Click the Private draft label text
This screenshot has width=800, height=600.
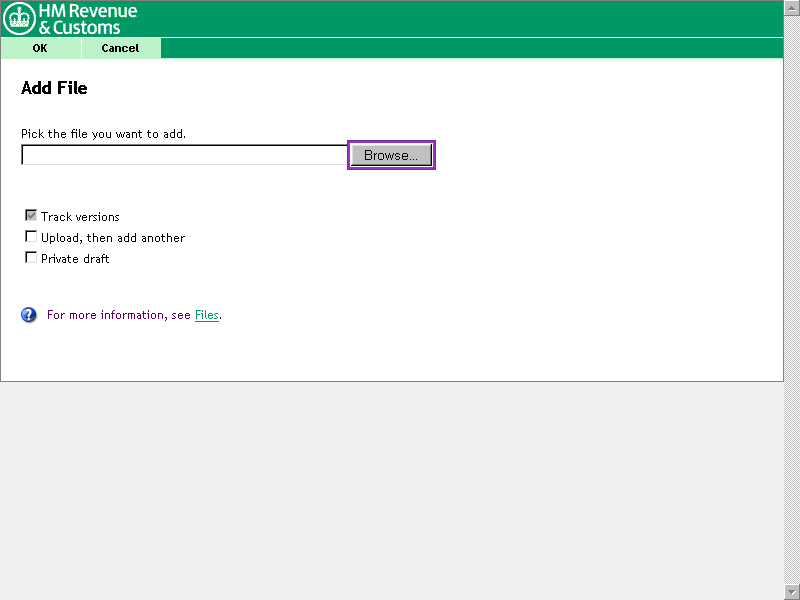[x=75, y=259]
